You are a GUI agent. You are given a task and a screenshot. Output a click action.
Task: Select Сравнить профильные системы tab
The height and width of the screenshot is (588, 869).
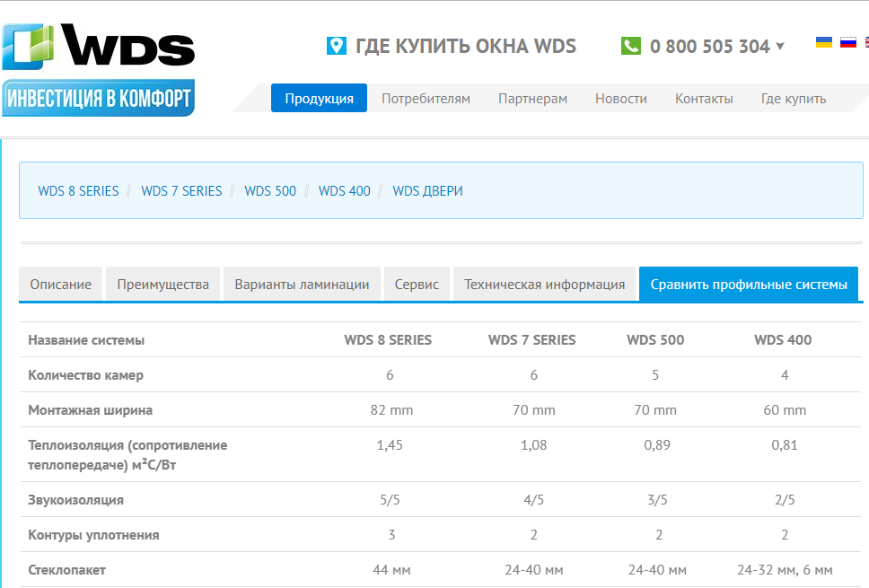[x=749, y=285]
